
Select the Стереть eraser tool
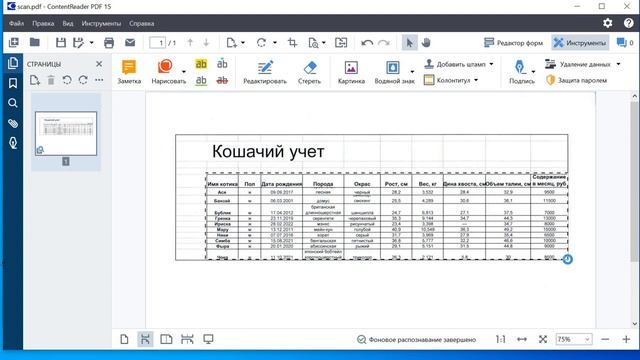[x=309, y=72]
